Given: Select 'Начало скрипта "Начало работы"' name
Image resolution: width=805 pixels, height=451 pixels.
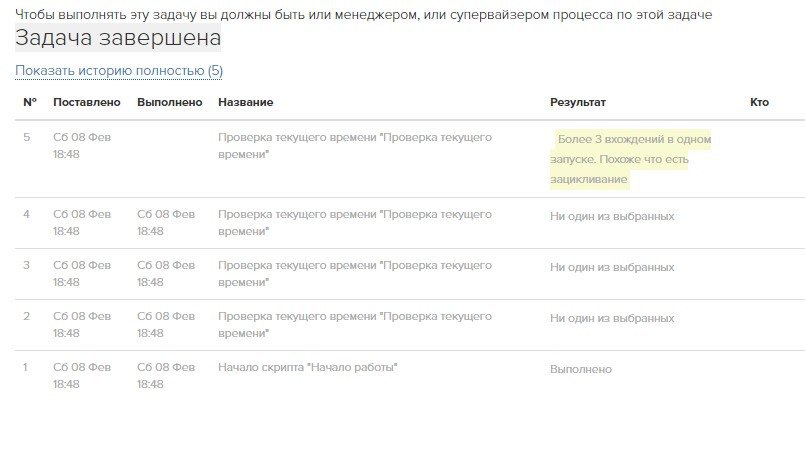Looking at the screenshot, I should pos(308,367).
